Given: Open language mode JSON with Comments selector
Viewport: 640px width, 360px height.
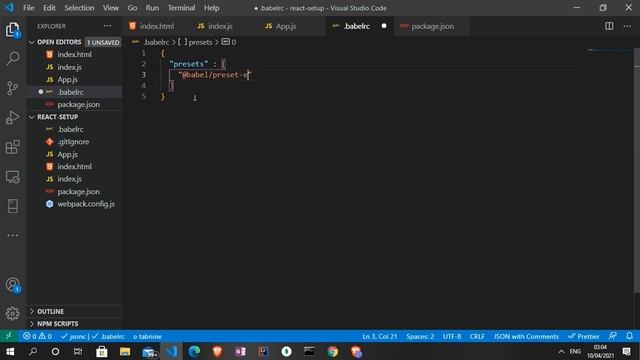Looking at the screenshot, I should (526, 336).
